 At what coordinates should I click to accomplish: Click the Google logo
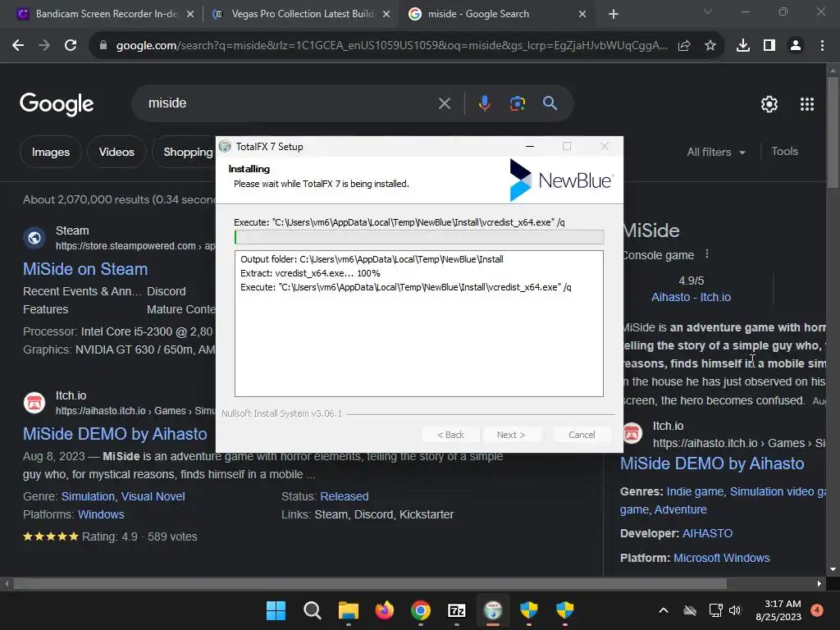coord(57,104)
